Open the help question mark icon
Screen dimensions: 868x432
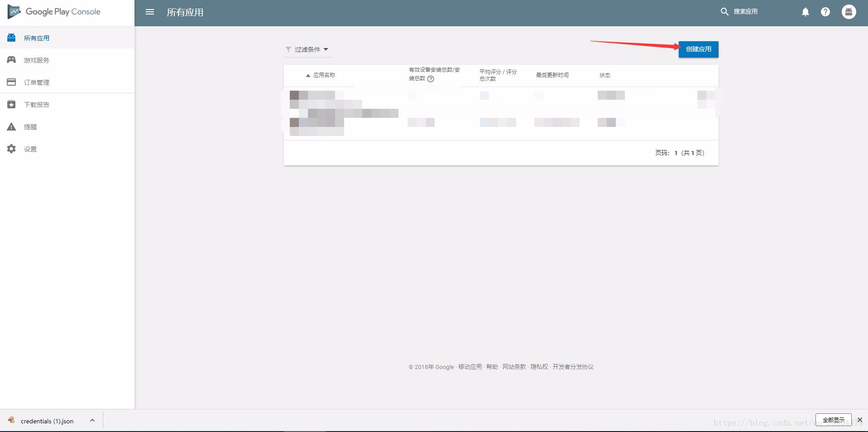[x=825, y=12]
